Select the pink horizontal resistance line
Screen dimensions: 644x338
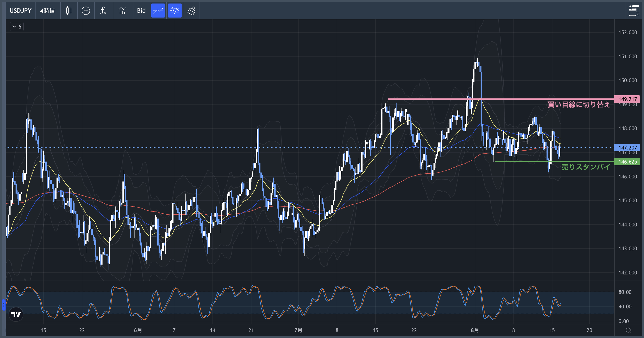[501, 99]
